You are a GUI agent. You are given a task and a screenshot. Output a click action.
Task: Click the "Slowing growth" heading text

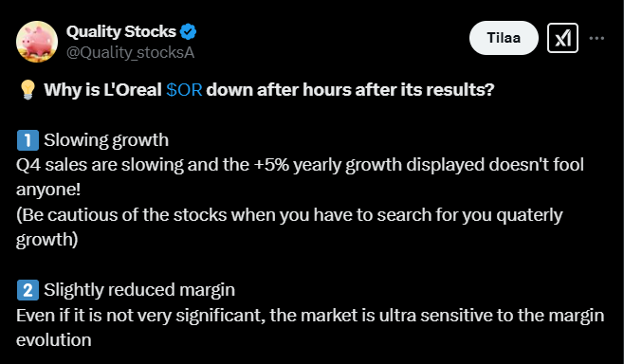(x=106, y=140)
